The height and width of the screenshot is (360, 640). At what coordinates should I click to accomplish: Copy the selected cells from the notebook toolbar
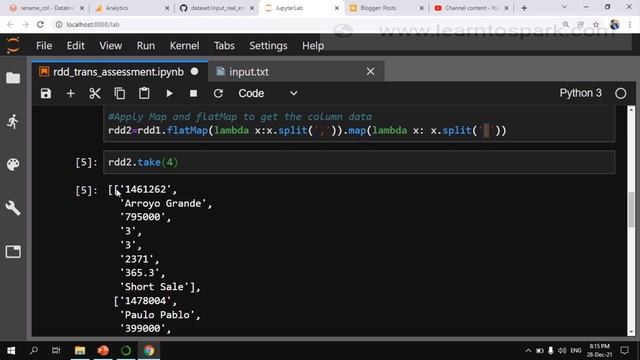tap(120, 93)
